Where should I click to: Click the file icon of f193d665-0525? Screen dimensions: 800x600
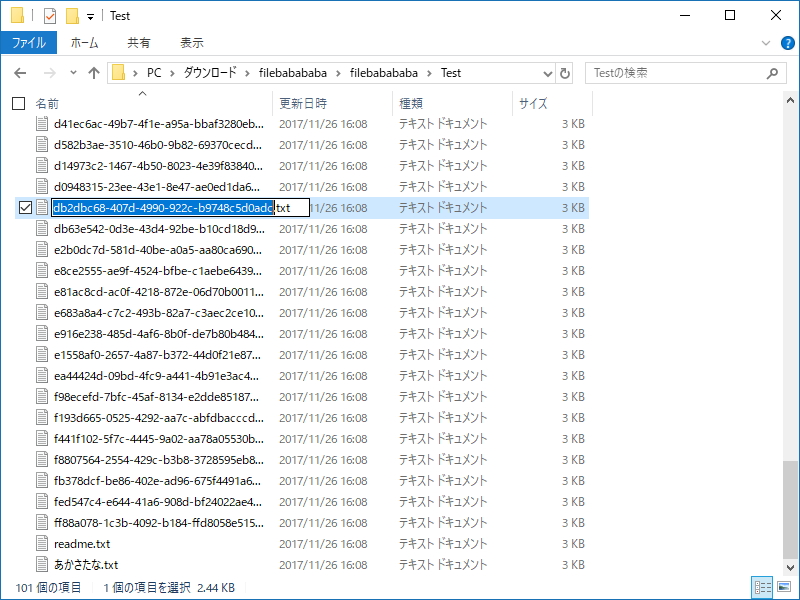pos(42,418)
